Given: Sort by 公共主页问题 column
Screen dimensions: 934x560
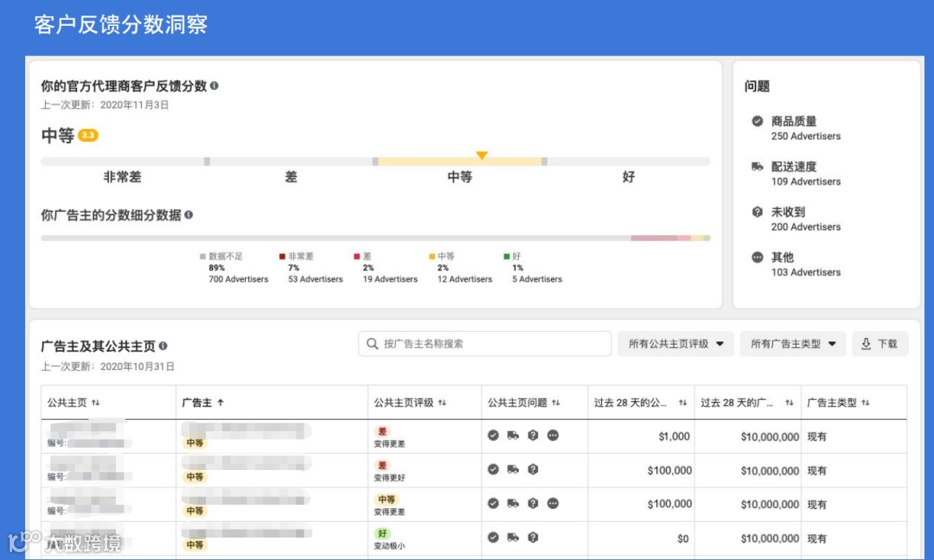Looking at the screenshot, I should (x=556, y=403).
